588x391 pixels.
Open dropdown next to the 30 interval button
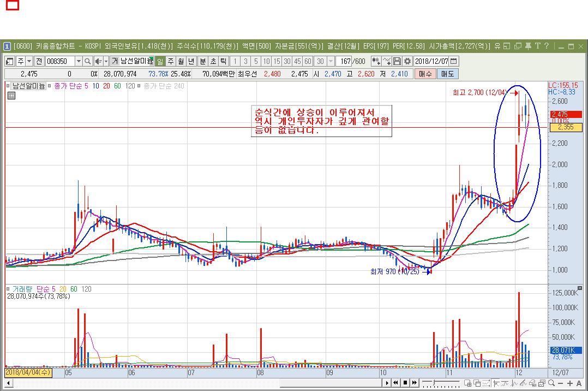pos(331,61)
